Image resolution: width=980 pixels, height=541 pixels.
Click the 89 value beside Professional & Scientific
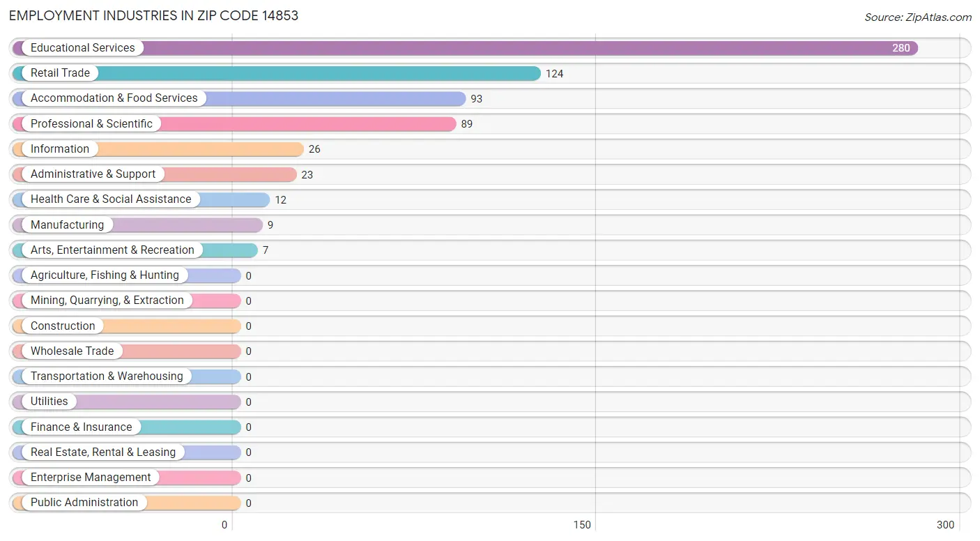[467, 124]
